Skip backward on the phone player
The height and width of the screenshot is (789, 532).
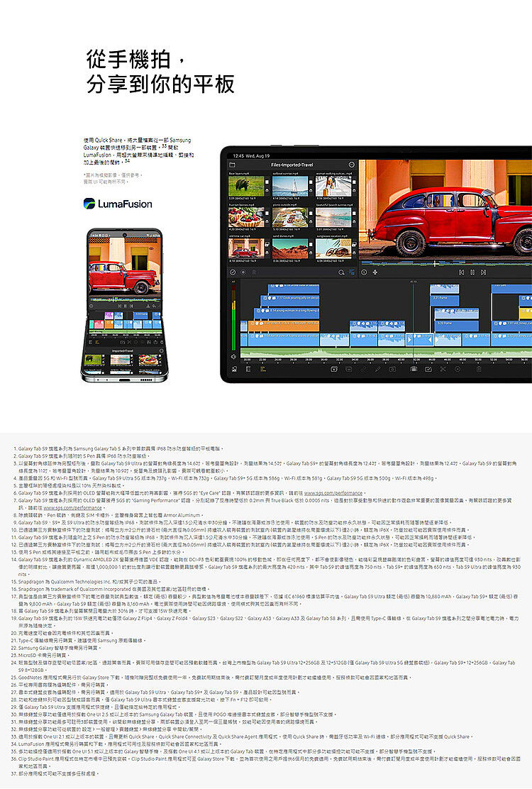[x=118, y=306]
